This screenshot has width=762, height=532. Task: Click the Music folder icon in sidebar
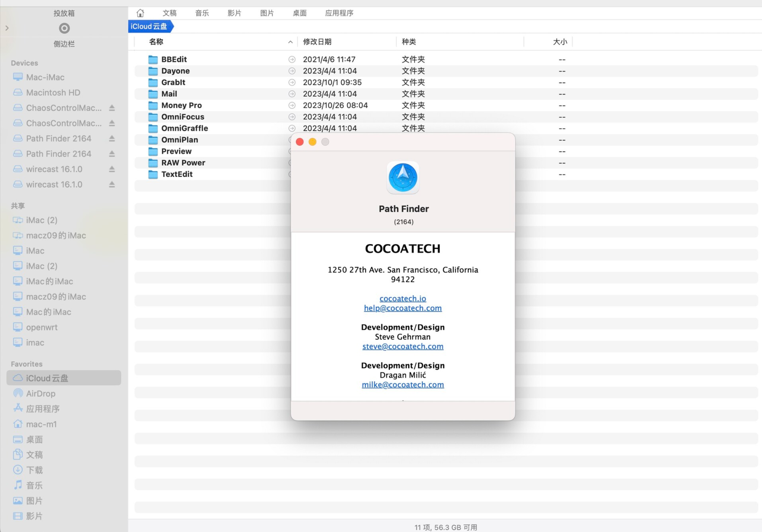(x=17, y=485)
